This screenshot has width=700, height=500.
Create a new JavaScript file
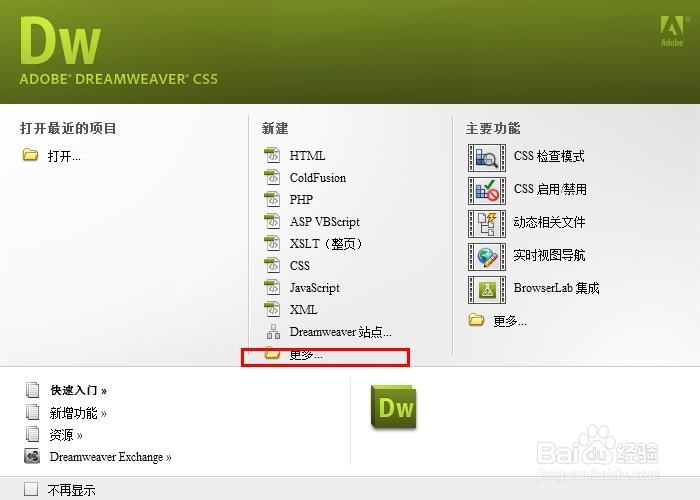coord(314,288)
